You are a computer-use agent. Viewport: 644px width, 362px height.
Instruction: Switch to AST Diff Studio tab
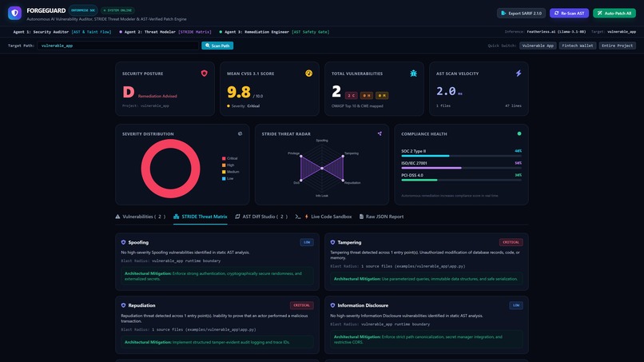pos(261,217)
